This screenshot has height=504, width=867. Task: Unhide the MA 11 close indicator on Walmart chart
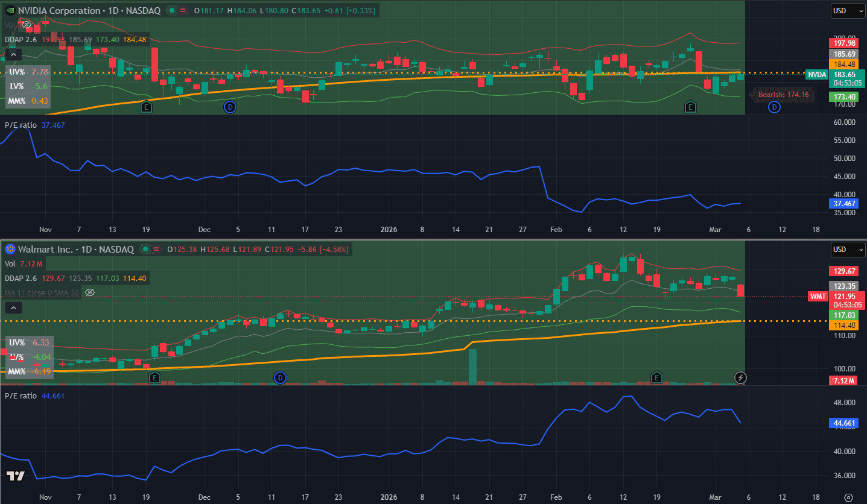click(x=90, y=292)
